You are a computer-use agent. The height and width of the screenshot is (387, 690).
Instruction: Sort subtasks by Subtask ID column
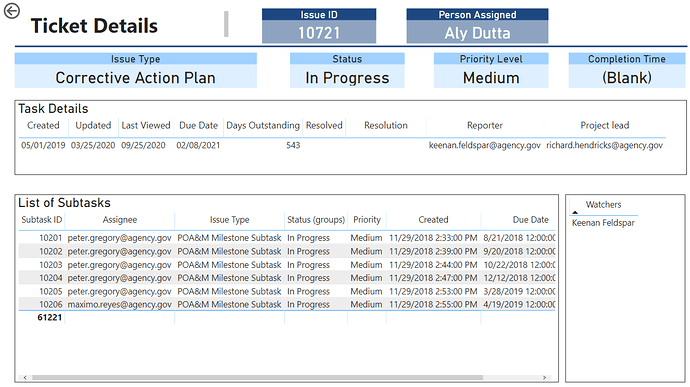(42, 220)
